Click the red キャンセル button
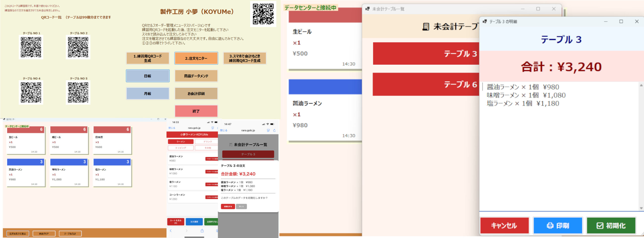The height and width of the screenshot is (238, 644). pos(504,225)
